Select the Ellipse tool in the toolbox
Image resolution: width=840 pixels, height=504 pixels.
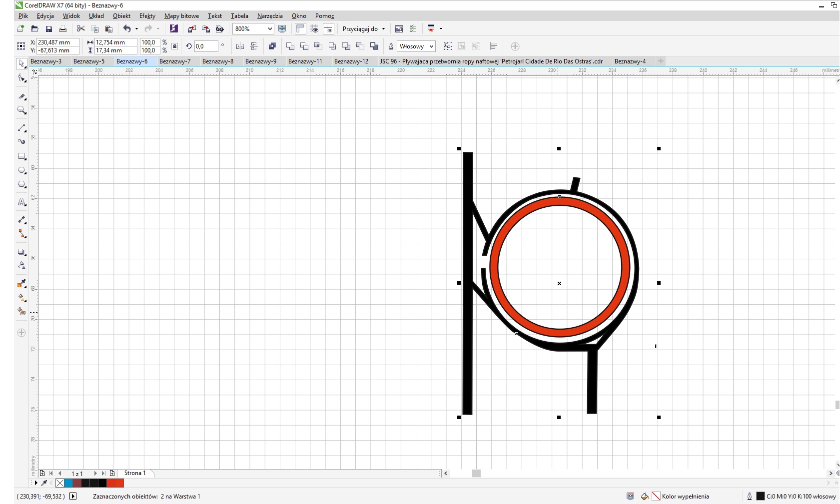21,170
